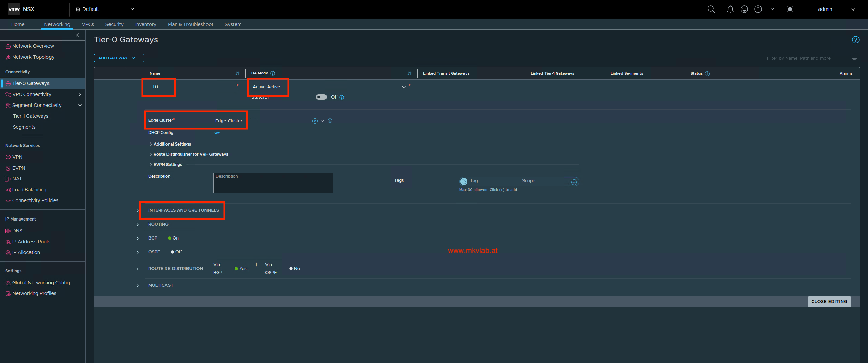
Task: Show Edge Cluster info tooltip
Action: tap(330, 121)
